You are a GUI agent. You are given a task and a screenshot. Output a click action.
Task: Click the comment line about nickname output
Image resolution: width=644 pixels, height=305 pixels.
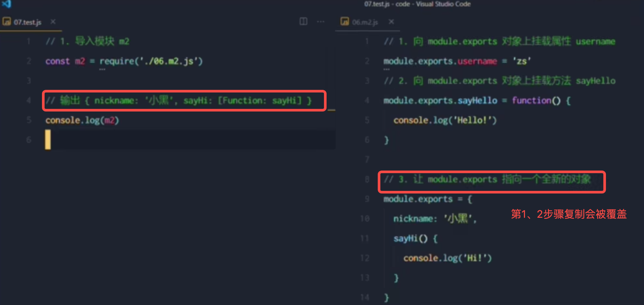[178, 101]
